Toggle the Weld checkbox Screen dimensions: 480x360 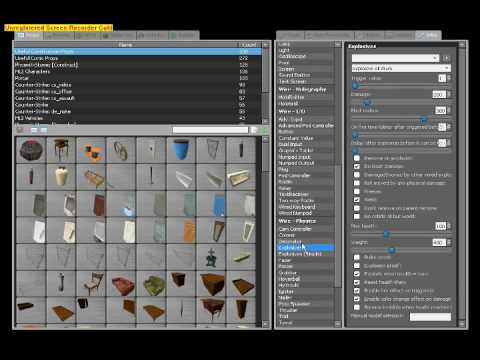[x=357, y=200]
